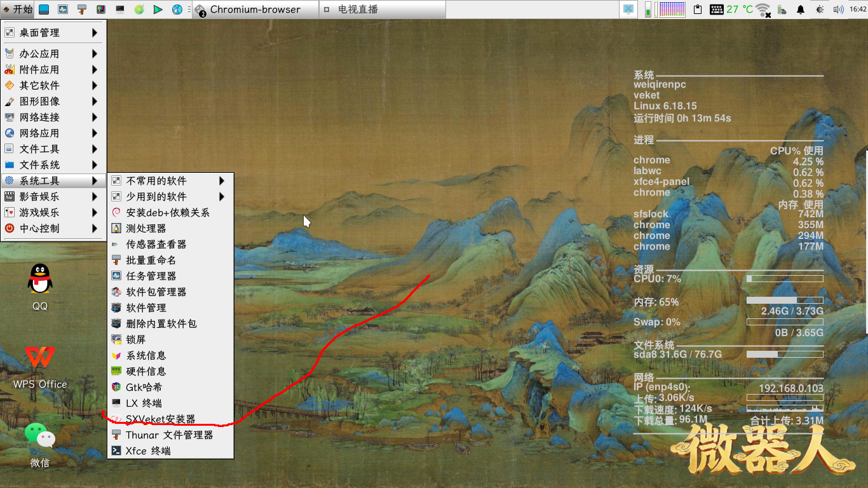Open WPS Office on the desktop
868x488 pixels.
click(x=39, y=357)
